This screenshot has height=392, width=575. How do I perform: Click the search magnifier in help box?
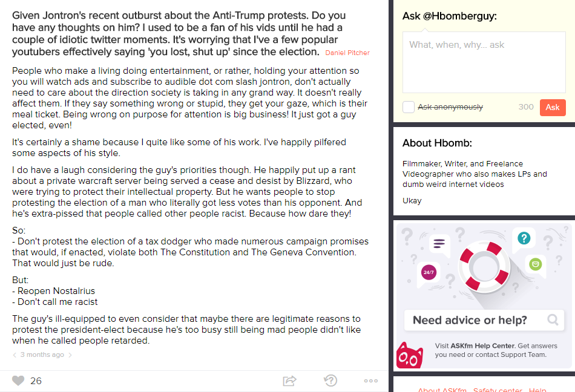[553, 320]
